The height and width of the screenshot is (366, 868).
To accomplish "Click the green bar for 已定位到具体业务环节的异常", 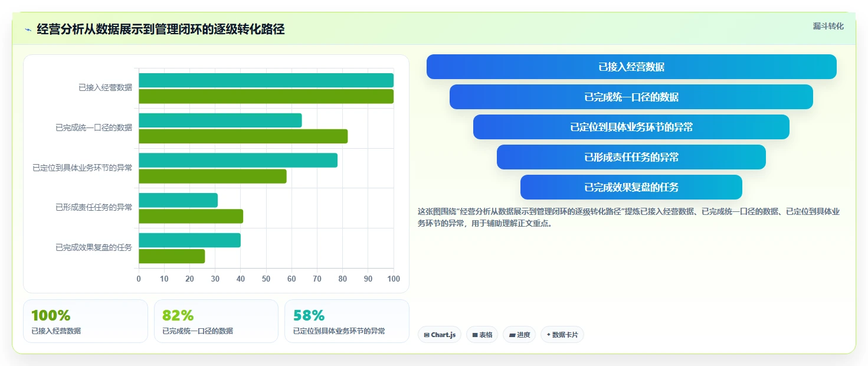I will (212, 176).
